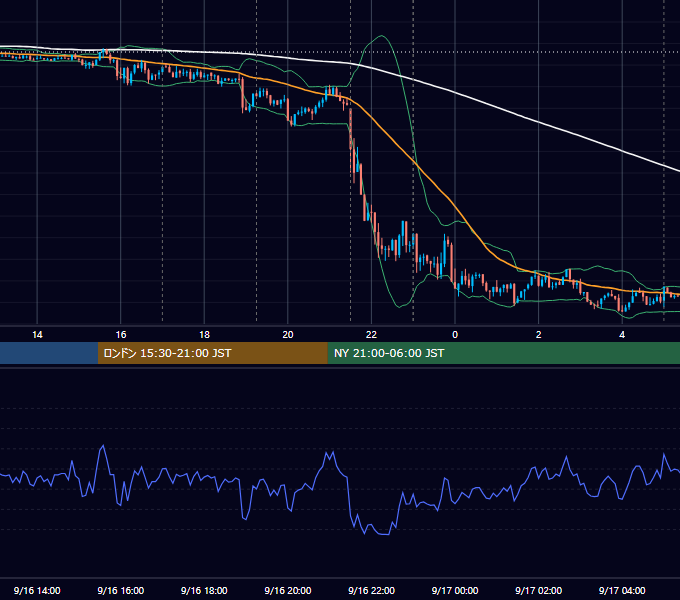Click the 9/16 18:00 time label
Screen dimensions: 680x600
204,590
